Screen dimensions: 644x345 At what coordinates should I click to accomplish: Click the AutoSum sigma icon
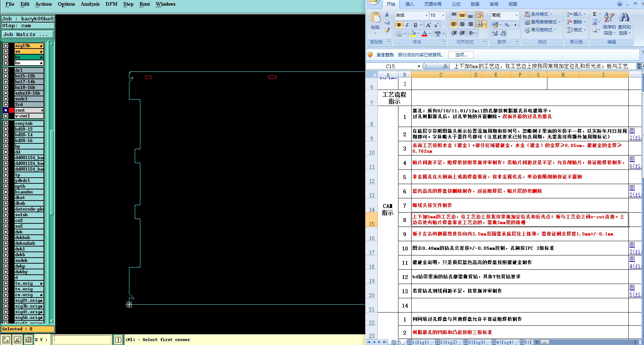(x=594, y=14)
